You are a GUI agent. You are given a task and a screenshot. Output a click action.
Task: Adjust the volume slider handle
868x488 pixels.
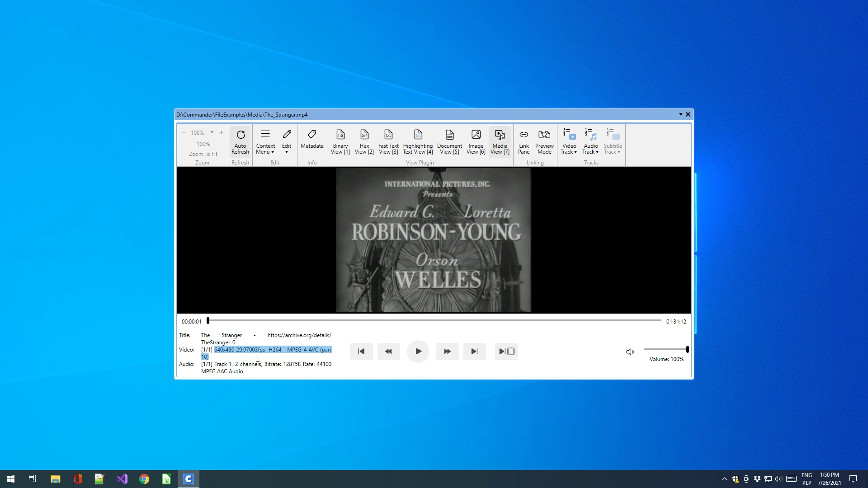coord(687,349)
